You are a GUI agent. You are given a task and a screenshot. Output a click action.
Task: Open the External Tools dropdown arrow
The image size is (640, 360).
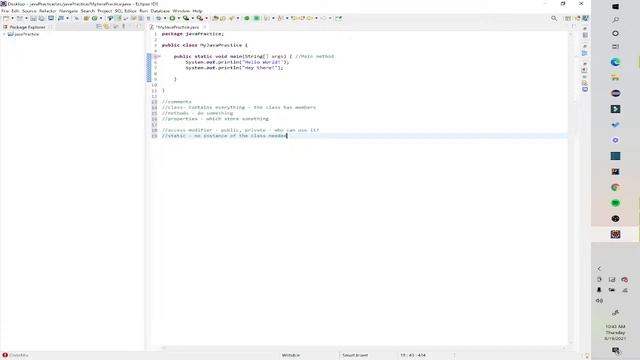206,18
